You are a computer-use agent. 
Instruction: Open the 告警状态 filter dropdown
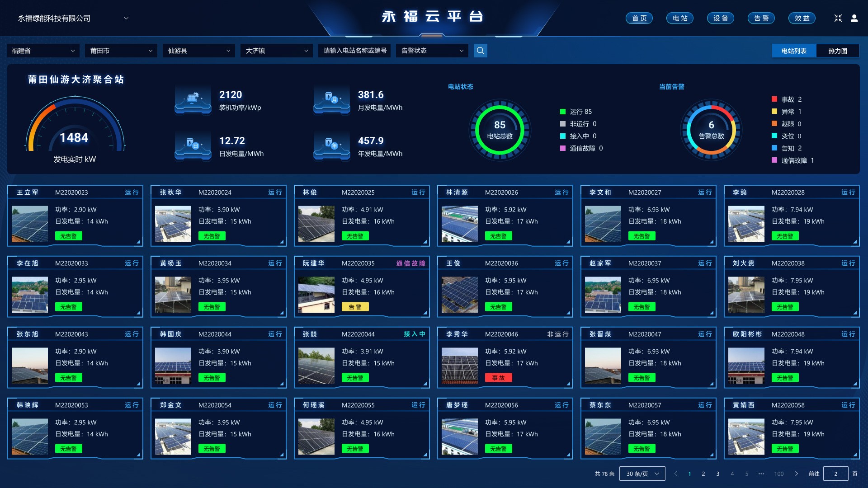[x=432, y=51]
